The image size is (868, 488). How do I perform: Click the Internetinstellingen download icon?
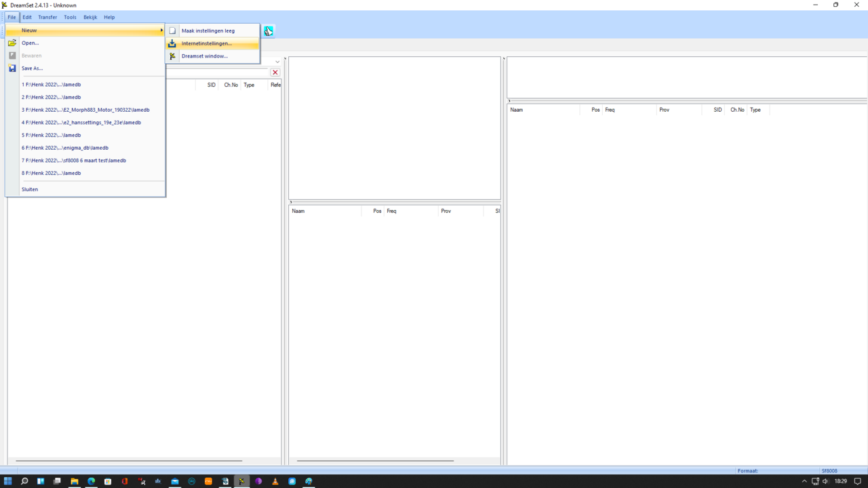tap(172, 43)
